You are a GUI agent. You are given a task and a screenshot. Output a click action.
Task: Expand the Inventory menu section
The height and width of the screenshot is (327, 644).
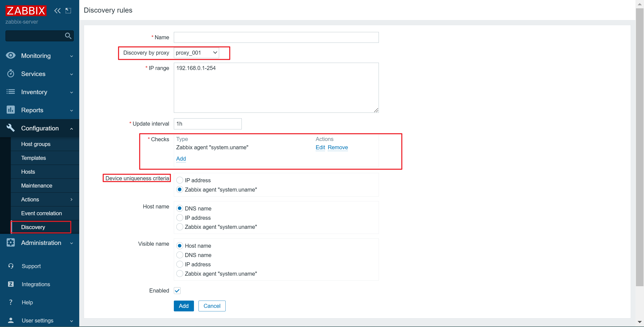(x=39, y=92)
